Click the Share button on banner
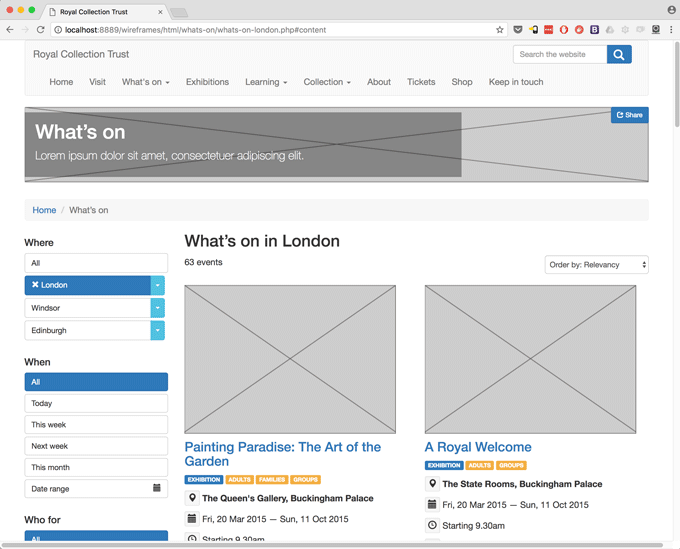The width and height of the screenshot is (680, 549). click(x=630, y=115)
